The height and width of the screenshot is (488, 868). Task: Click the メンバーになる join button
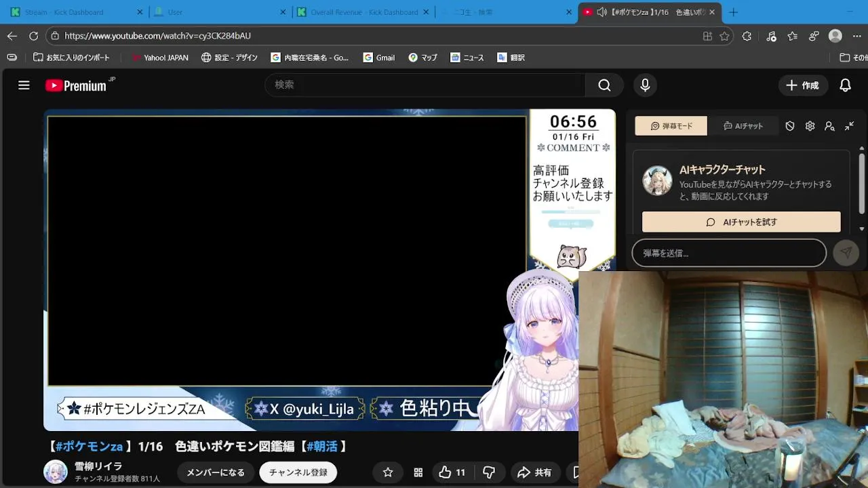point(216,472)
